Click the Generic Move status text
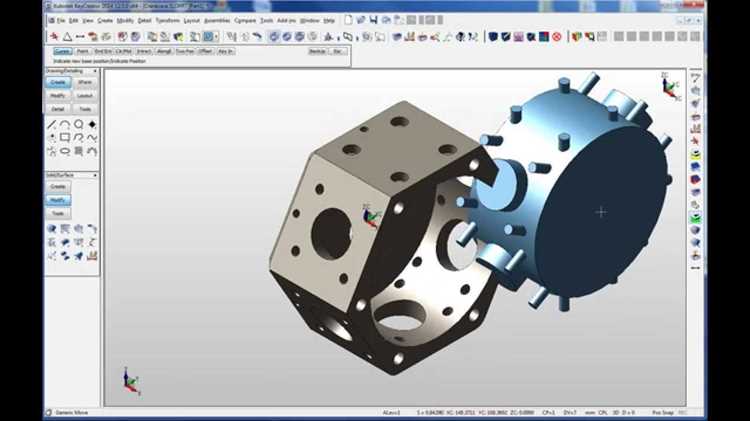The height and width of the screenshot is (421, 750). (72, 412)
